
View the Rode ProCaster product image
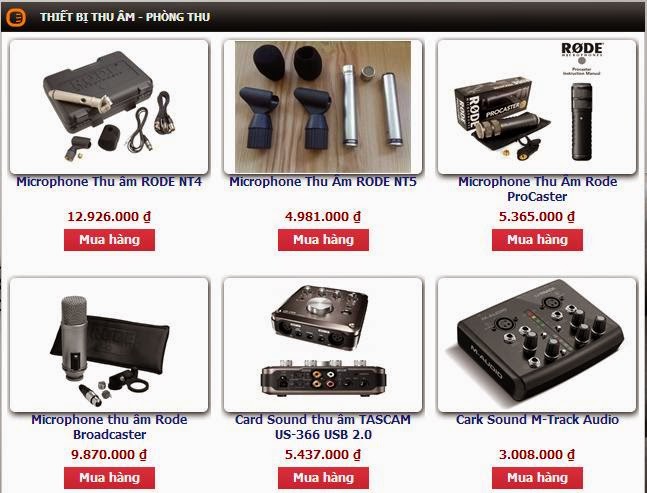(537, 107)
